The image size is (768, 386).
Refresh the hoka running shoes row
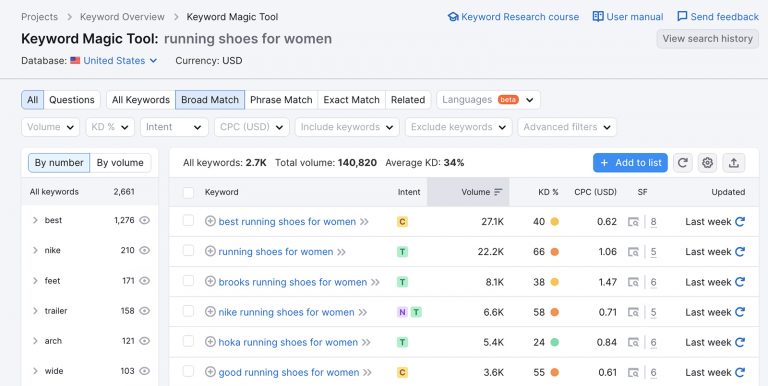point(740,342)
